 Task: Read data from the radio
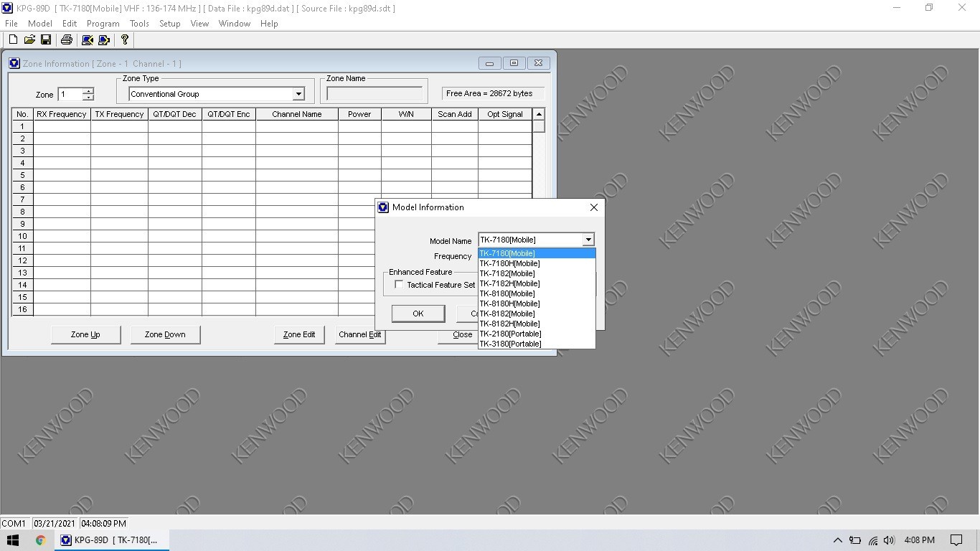pos(87,39)
